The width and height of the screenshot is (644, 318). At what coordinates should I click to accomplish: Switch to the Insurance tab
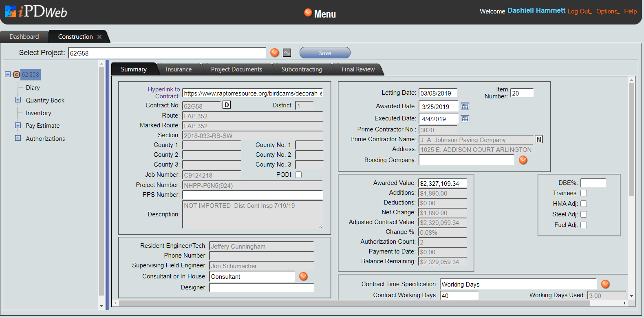pyautogui.click(x=179, y=69)
